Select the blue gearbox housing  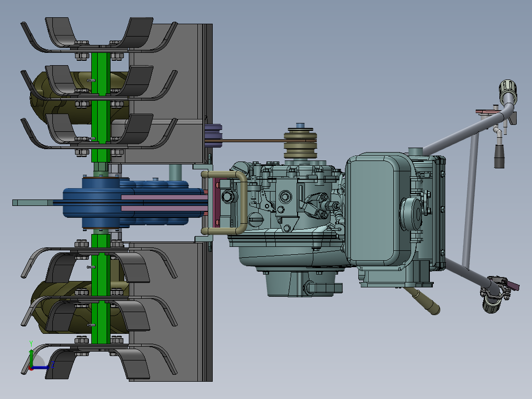102,203
